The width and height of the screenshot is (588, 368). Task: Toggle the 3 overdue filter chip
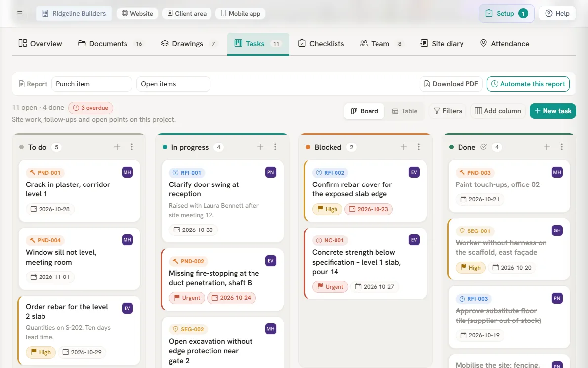tap(91, 108)
